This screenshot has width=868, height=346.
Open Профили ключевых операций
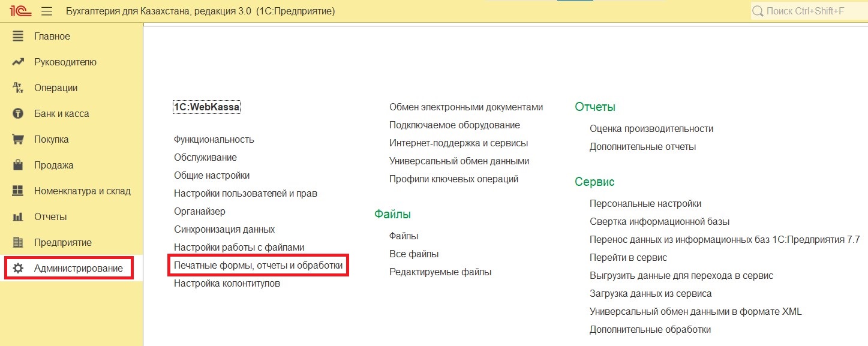click(453, 179)
